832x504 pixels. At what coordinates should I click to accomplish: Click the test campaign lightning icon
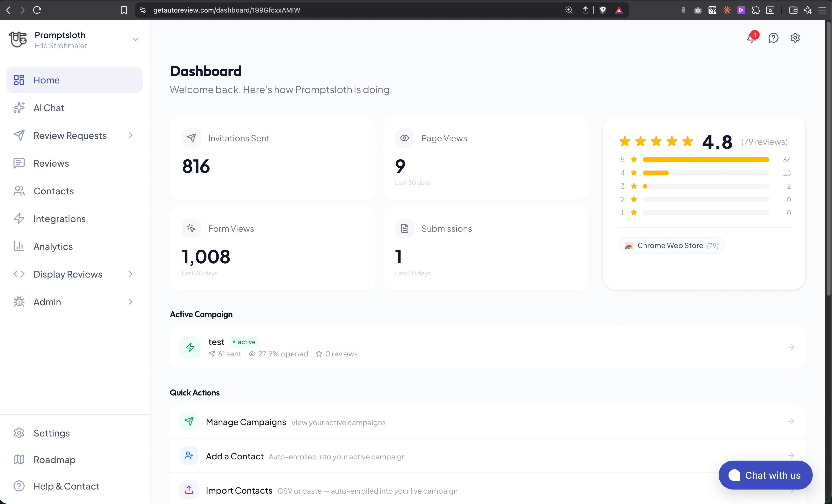click(191, 347)
